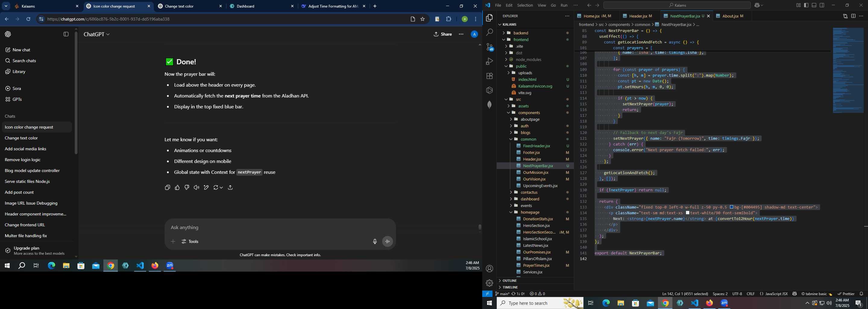
Task: Bookmark this page star icon in Chrome
Action: [x=423, y=19]
